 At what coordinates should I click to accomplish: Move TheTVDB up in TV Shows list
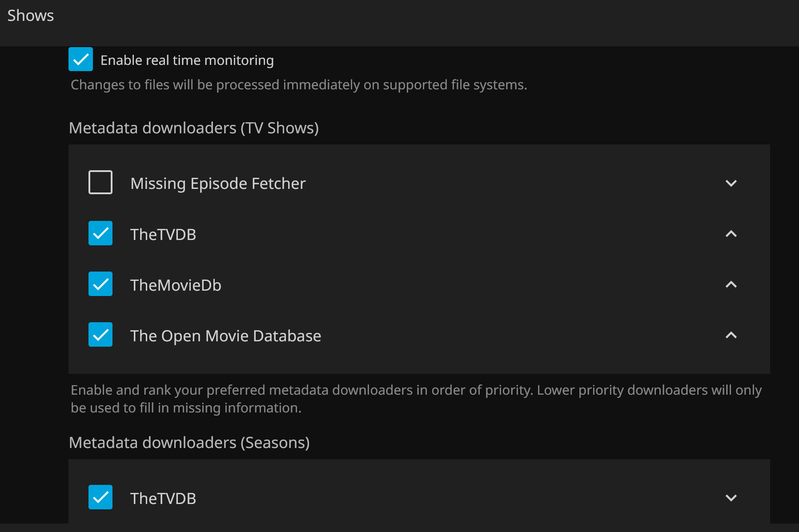pyautogui.click(x=731, y=234)
